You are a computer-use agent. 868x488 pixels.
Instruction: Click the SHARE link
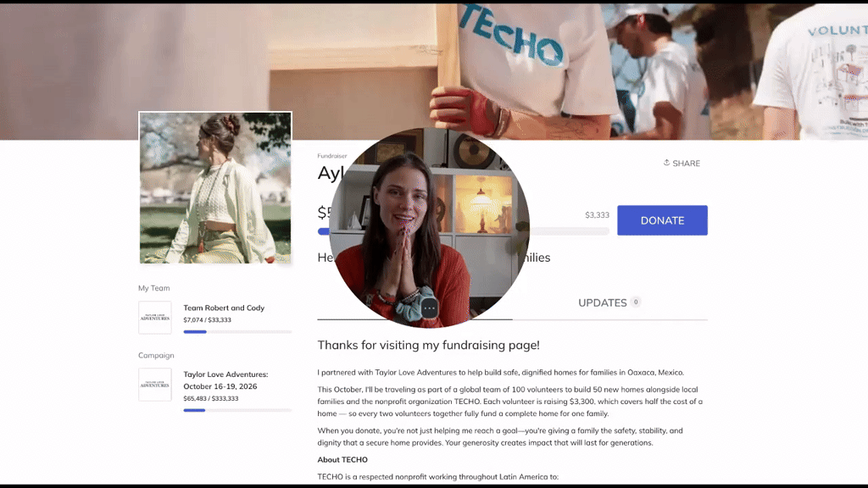pos(682,164)
